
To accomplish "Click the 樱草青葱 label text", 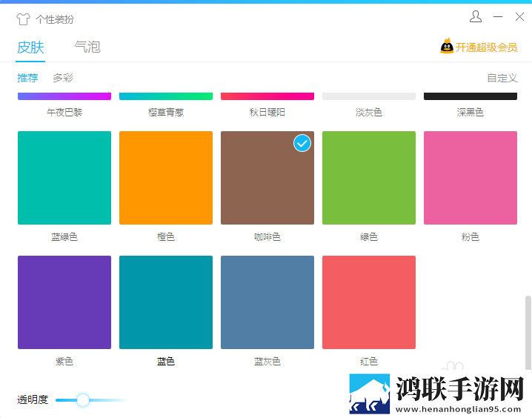I will [x=166, y=113].
